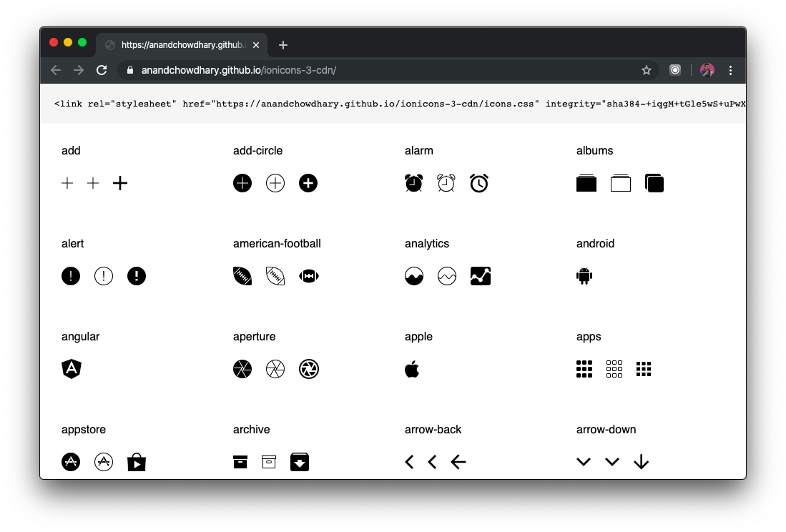Click the outlined albums icon
The image size is (786, 532).
(621, 183)
